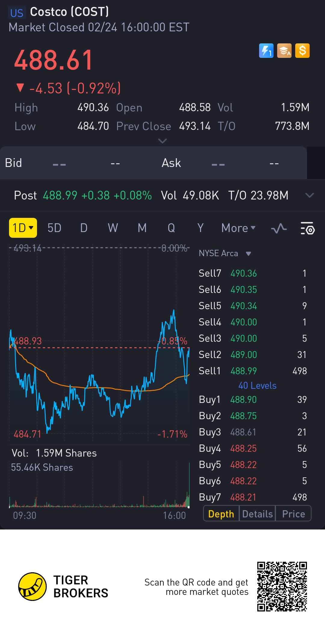Open the NYSE Arca exchange dropdown
The height and width of the screenshot is (644, 325).
[225, 253]
